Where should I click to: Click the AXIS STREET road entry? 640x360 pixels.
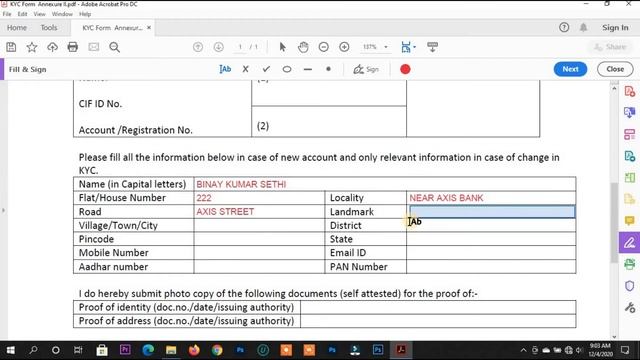click(x=225, y=211)
